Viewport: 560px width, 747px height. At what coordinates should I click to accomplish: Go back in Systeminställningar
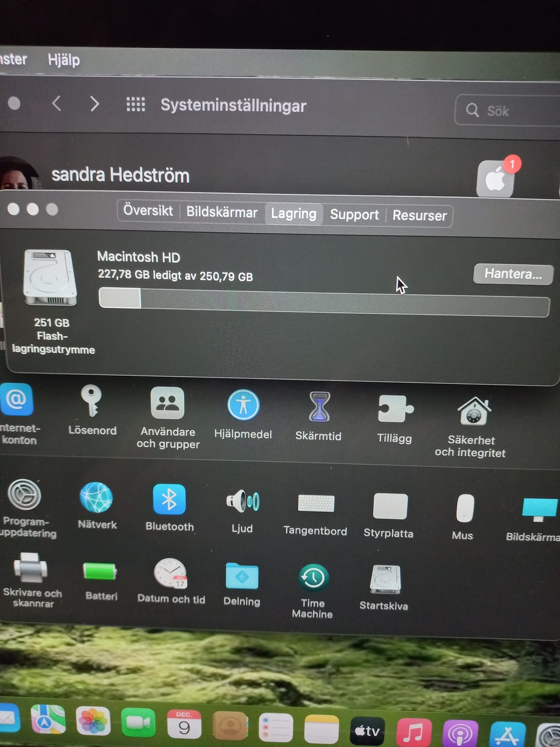[57, 104]
